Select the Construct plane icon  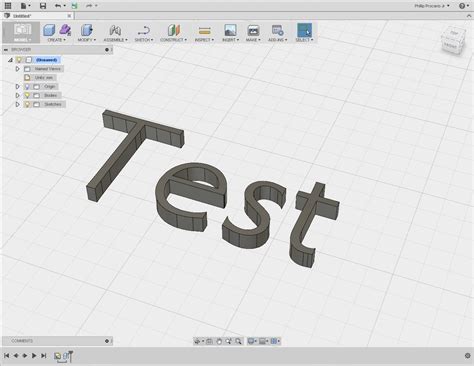[x=173, y=30]
